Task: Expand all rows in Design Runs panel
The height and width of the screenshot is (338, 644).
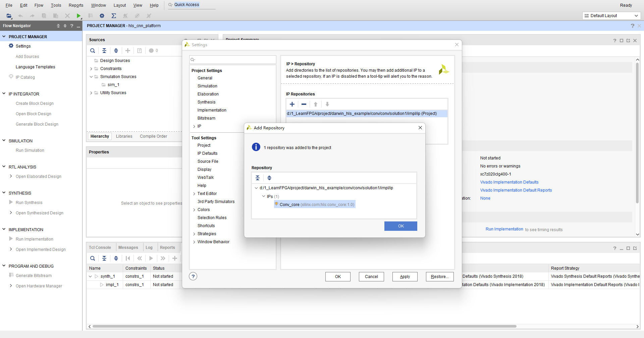Action: pyautogui.click(x=116, y=258)
